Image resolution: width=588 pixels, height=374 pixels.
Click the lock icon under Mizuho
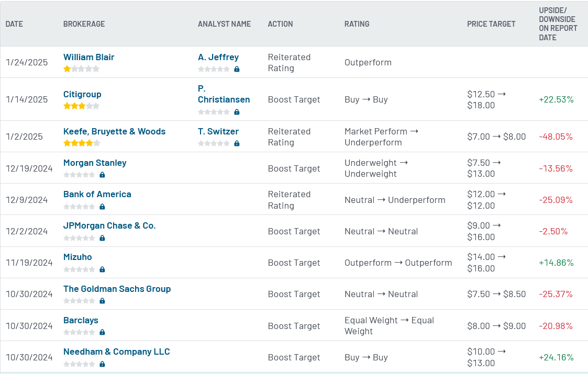[x=102, y=269]
